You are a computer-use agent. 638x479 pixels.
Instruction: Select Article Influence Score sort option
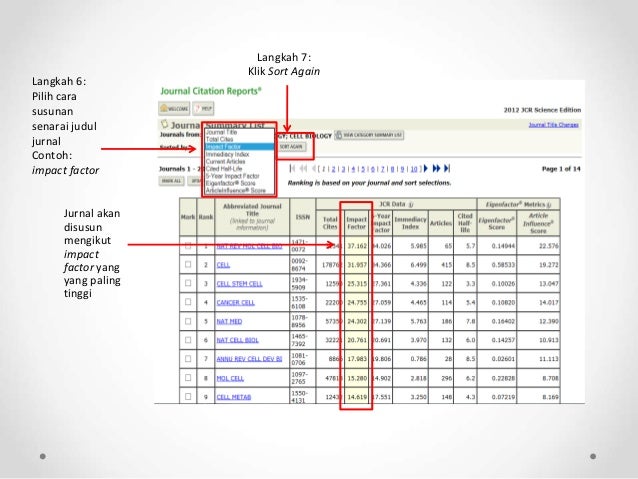(x=239, y=190)
